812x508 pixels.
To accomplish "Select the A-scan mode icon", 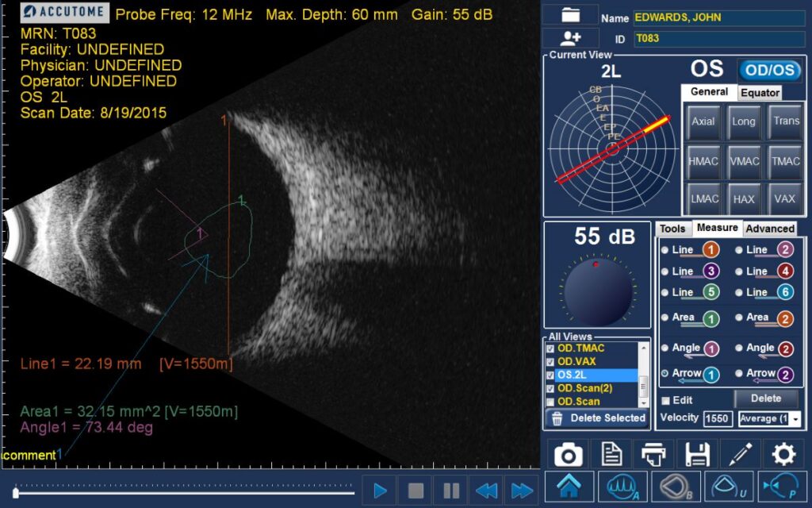I will (622, 486).
